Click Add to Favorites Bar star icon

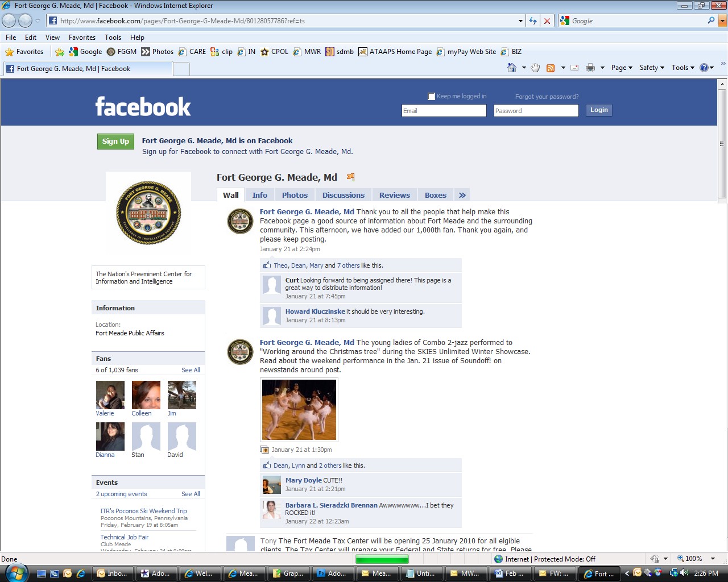point(60,52)
